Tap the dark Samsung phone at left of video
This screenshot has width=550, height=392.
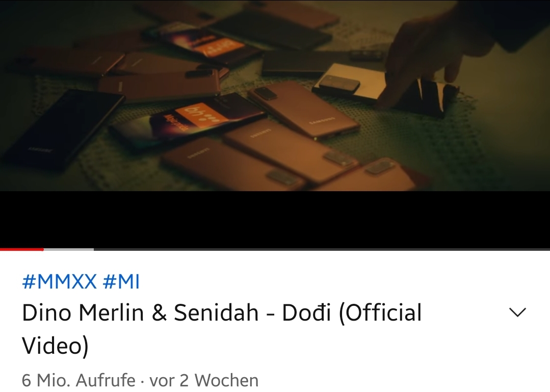click(x=58, y=129)
